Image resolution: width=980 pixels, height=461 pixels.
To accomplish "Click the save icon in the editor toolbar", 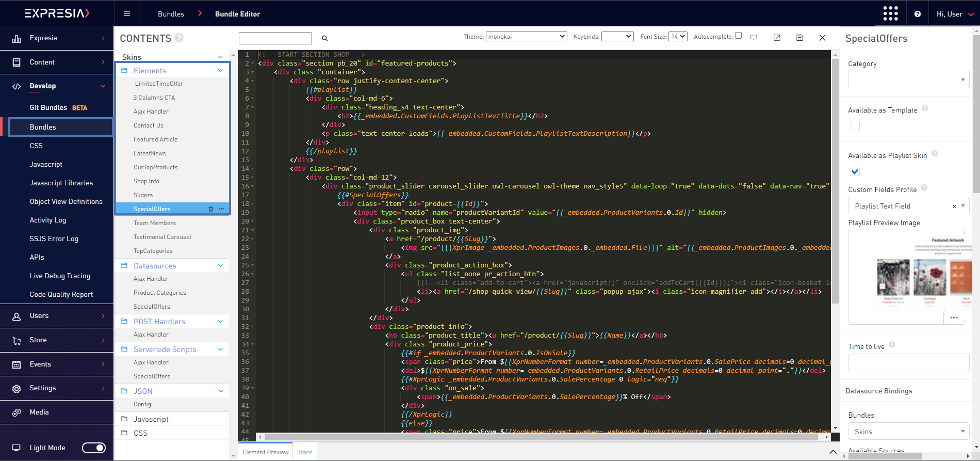I will pyautogui.click(x=799, y=38).
